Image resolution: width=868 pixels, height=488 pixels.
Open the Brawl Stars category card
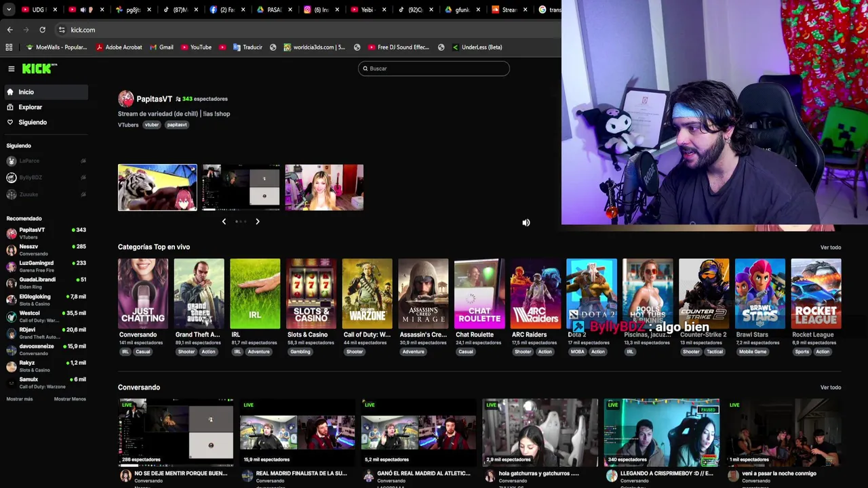click(760, 293)
